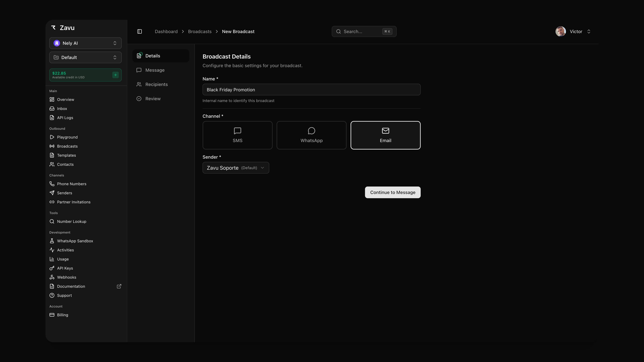The height and width of the screenshot is (362, 644).
Task: Switch to the Recipients step tab
Action: click(156, 84)
